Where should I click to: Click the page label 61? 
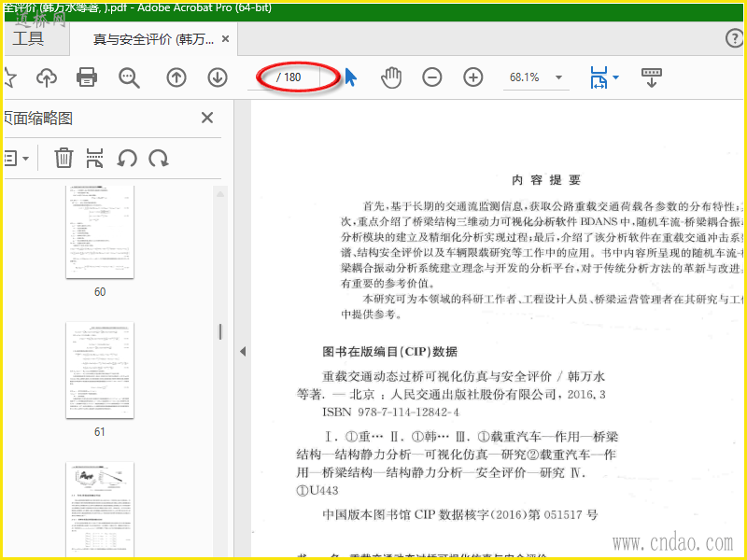coord(100,432)
